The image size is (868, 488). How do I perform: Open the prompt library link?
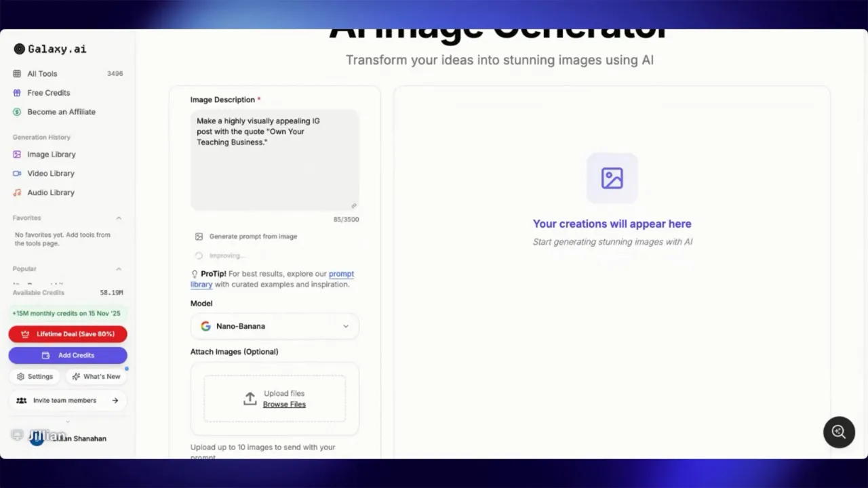pos(341,273)
